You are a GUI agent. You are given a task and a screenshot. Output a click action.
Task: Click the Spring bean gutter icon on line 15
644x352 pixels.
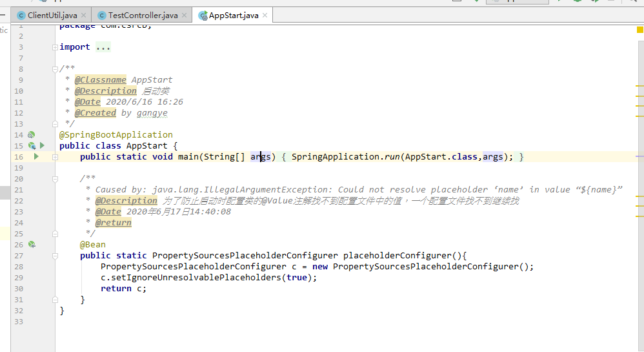point(32,145)
